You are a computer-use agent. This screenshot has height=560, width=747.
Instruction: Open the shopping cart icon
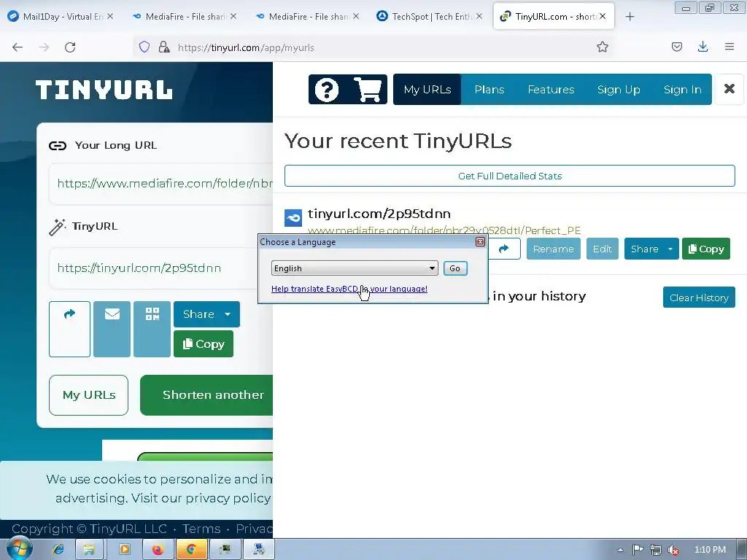pos(368,90)
